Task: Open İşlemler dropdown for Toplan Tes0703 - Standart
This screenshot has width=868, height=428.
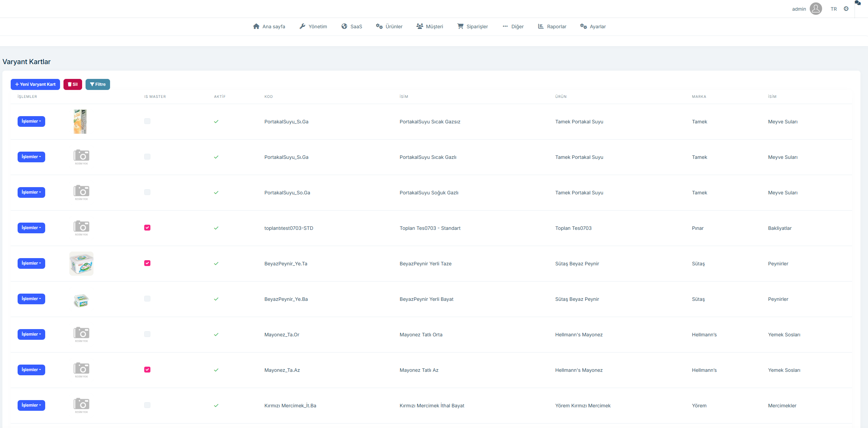Action: (31, 228)
